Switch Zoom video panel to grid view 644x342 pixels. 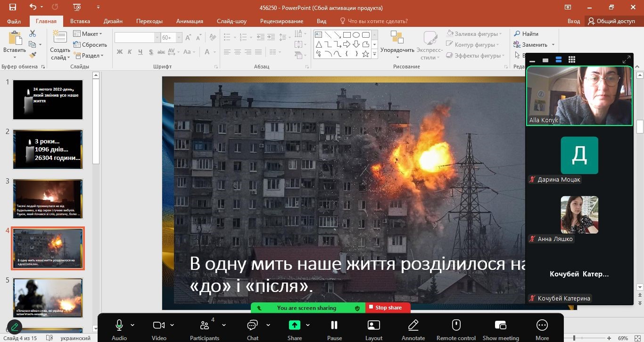(x=572, y=60)
